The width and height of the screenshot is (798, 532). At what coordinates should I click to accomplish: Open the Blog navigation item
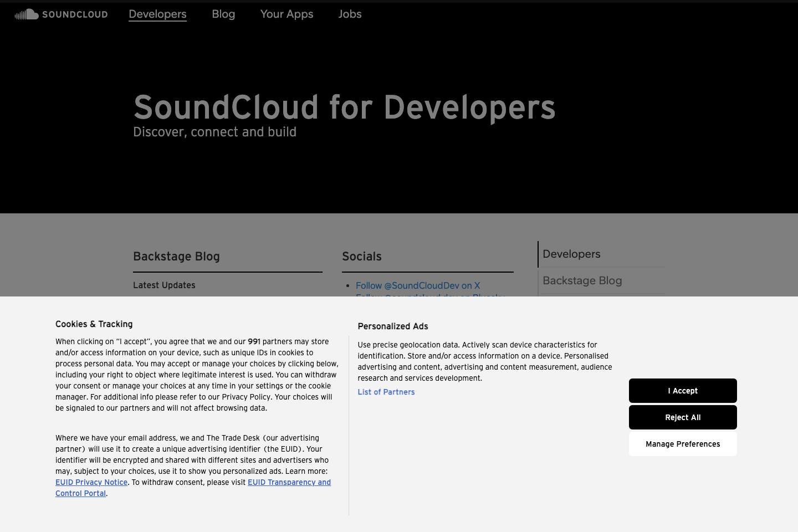pyautogui.click(x=223, y=14)
